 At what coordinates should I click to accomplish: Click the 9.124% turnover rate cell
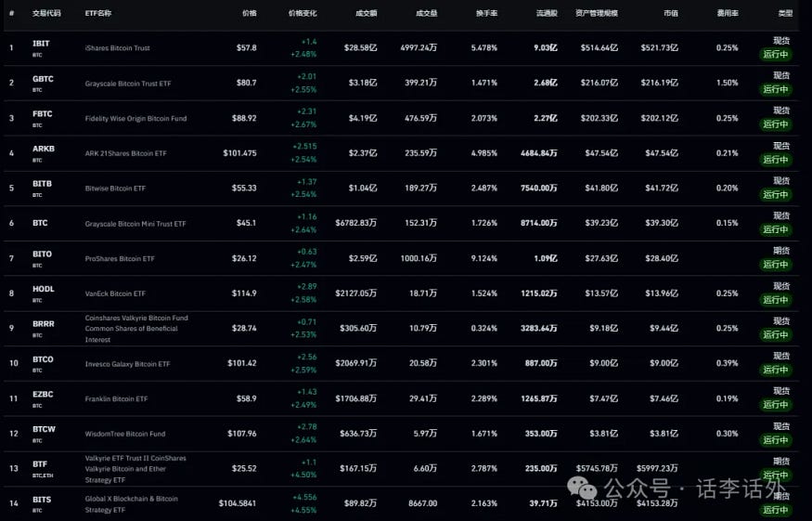(484, 258)
